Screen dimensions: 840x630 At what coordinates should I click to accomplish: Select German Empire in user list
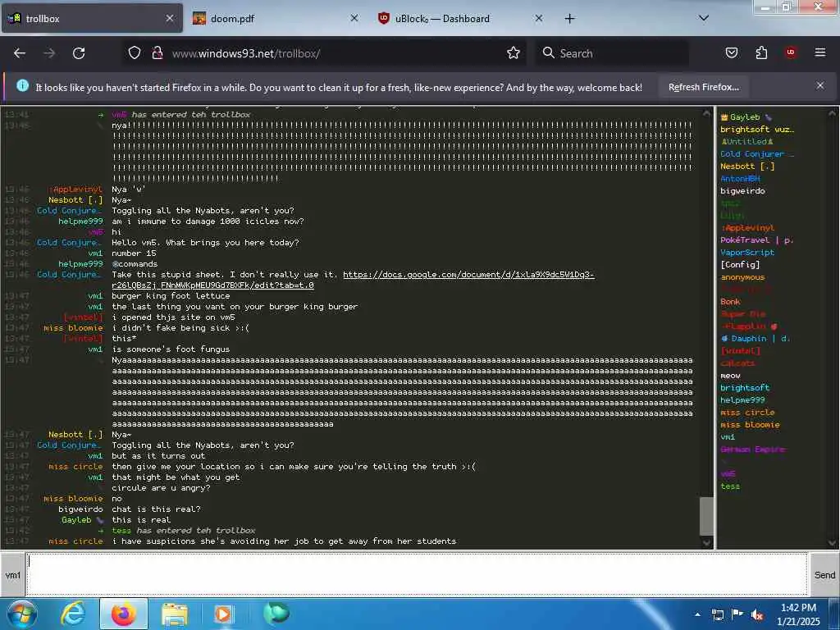pos(753,449)
